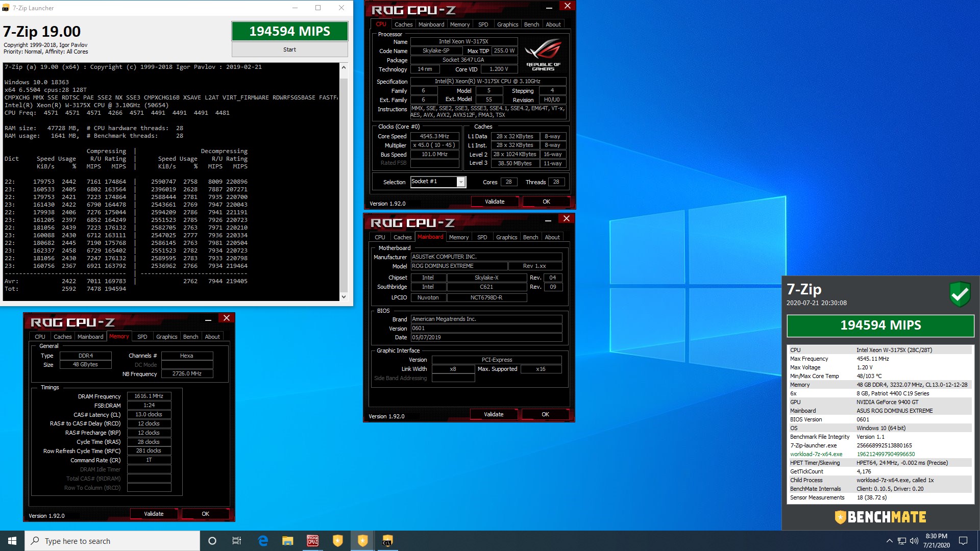Click the Core Speed 4545.3 MHz value field
This screenshot has width=980, height=551.
434,136
